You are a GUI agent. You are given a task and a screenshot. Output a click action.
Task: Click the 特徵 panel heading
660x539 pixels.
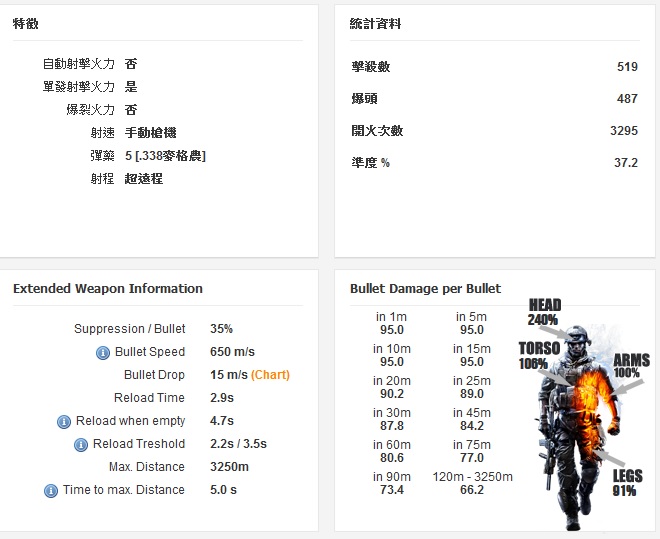(26, 23)
